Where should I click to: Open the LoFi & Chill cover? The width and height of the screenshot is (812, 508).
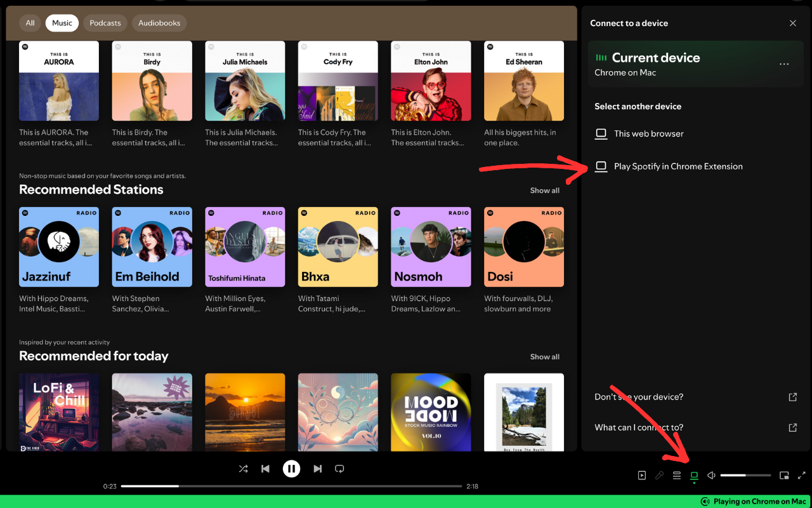(x=59, y=412)
